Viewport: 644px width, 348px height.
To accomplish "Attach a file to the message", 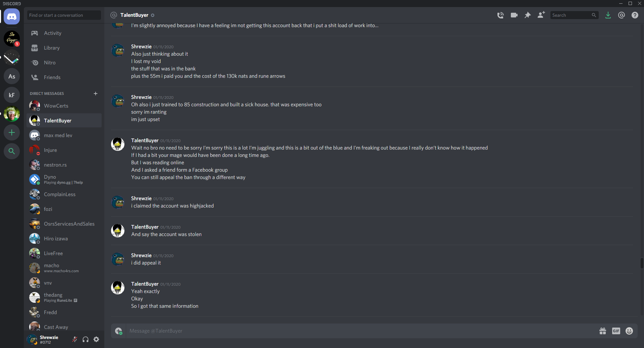I will (x=118, y=331).
